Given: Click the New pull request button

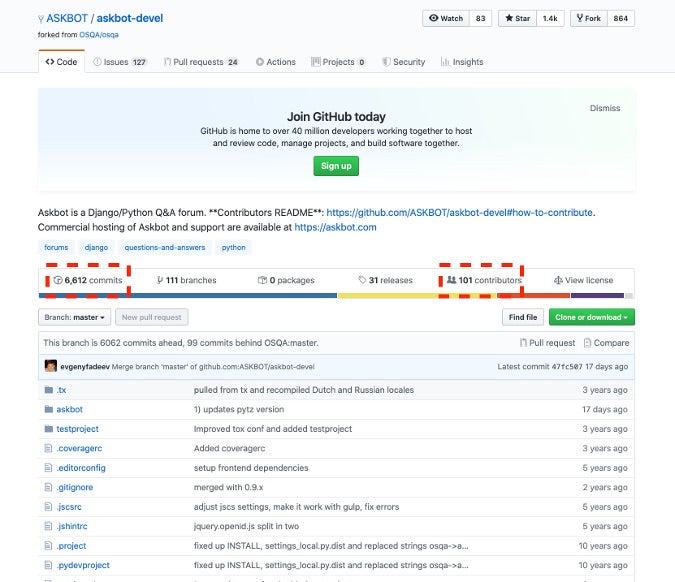Looking at the screenshot, I should click(152, 317).
